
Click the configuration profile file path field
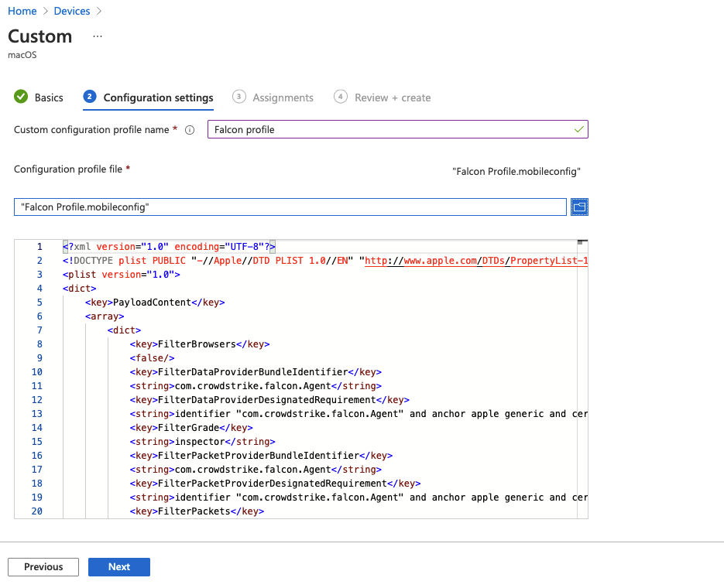coord(290,207)
